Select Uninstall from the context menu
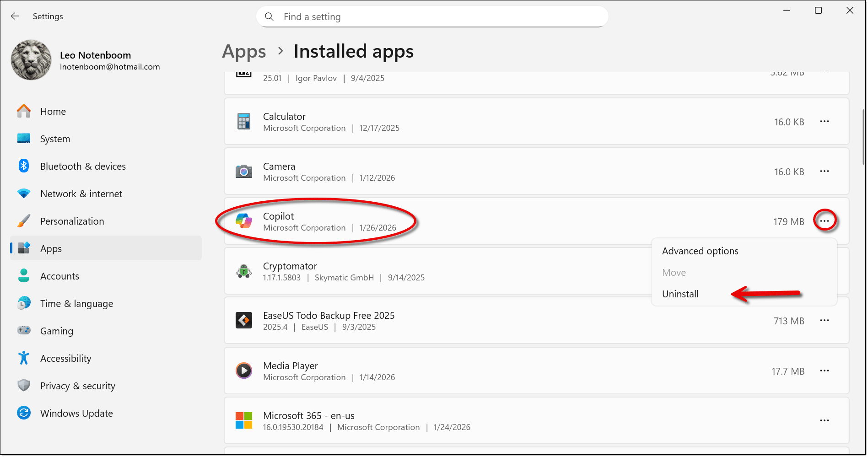 (x=680, y=294)
